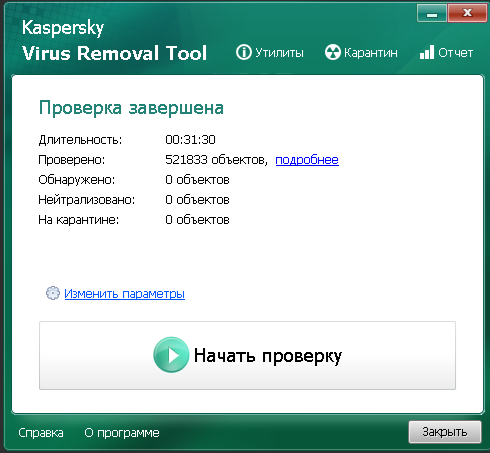
Task: Click the Закрыть button
Action: tap(445, 432)
